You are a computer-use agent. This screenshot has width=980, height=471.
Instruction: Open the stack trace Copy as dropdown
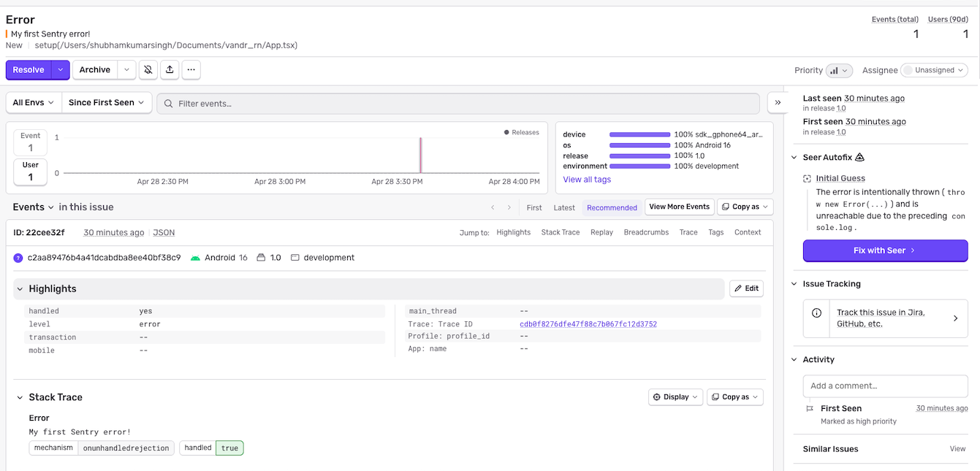[735, 397]
